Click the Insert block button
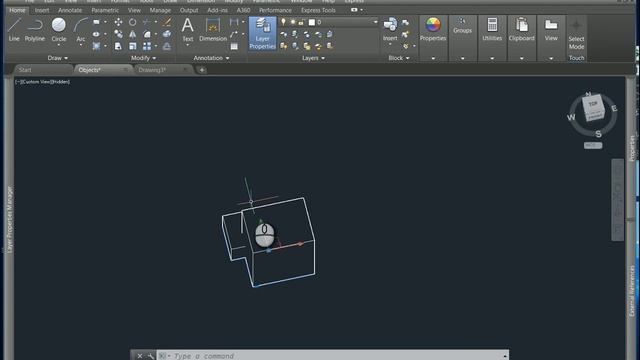The height and width of the screenshot is (360, 640). [390, 30]
